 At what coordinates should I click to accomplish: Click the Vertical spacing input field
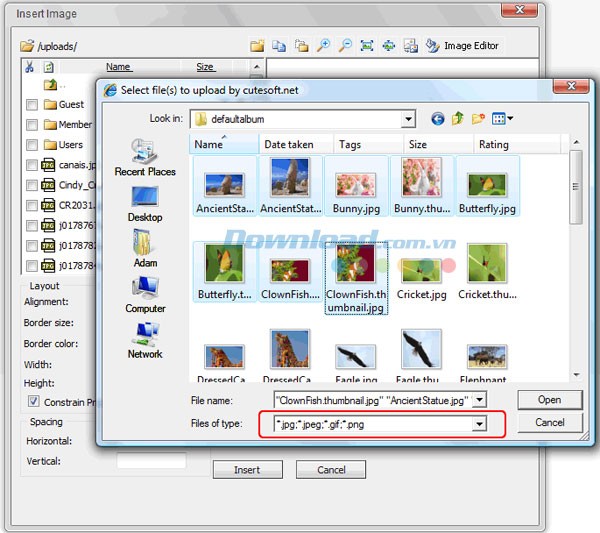[152, 461]
